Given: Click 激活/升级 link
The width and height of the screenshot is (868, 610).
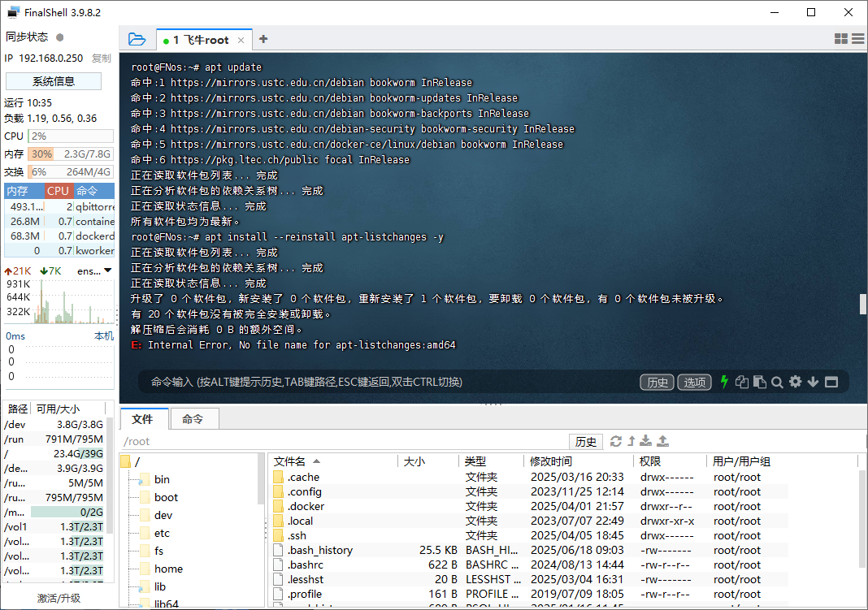Looking at the screenshot, I should click(59, 598).
